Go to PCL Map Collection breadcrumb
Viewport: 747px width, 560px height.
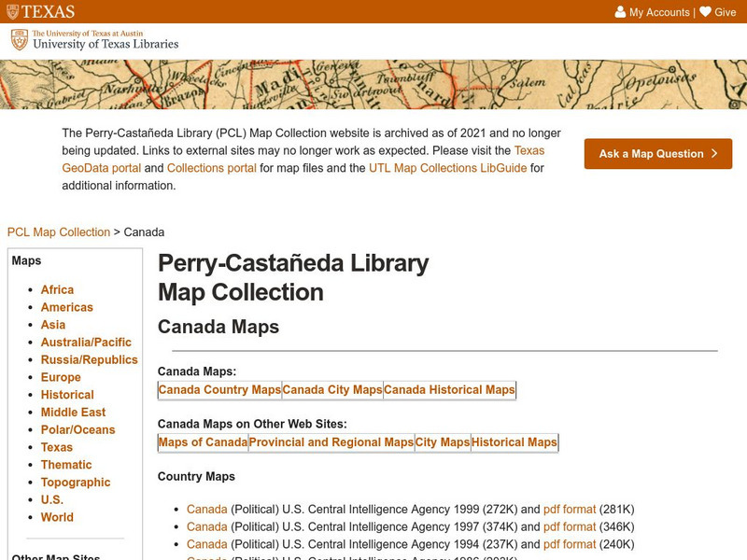tap(59, 232)
